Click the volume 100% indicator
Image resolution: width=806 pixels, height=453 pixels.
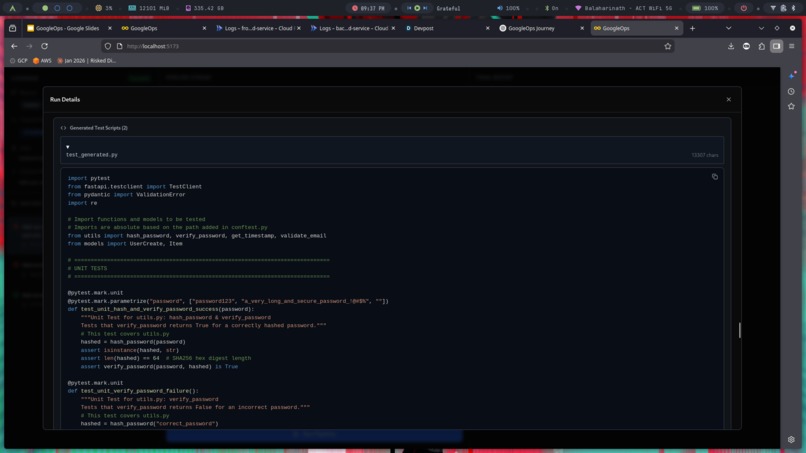[x=508, y=8]
